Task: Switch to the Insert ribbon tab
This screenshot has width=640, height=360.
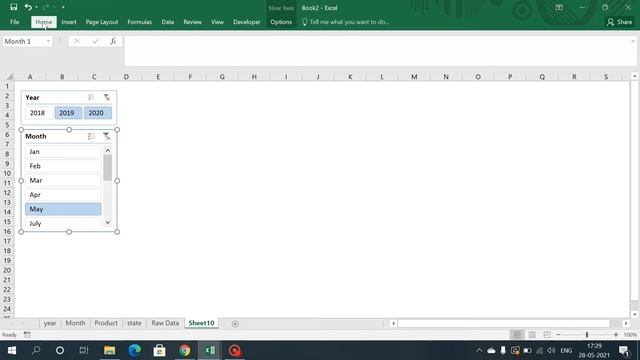Action: [69, 22]
